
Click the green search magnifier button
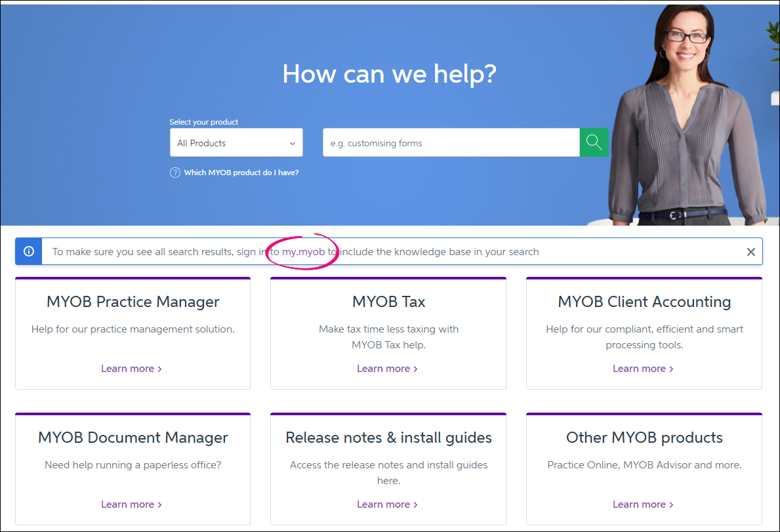point(594,143)
